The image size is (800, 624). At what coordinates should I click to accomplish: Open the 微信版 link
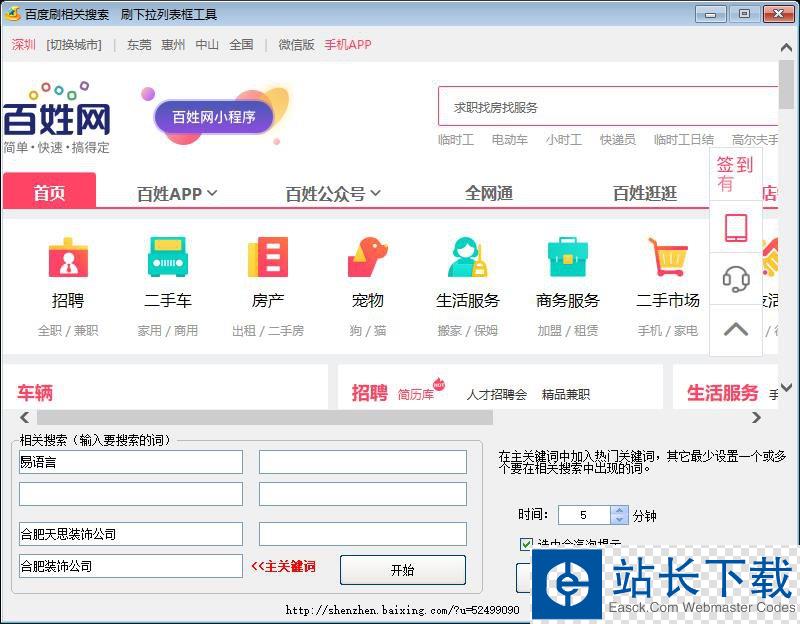point(296,45)
